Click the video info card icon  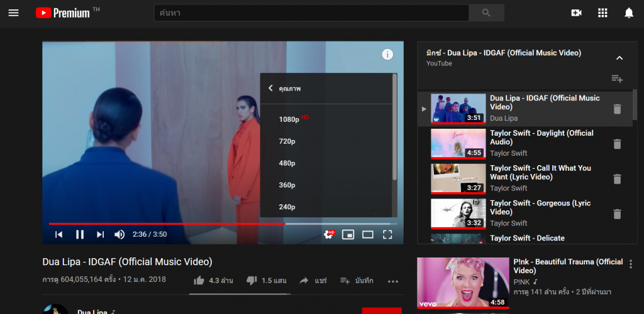click(387, 54)
